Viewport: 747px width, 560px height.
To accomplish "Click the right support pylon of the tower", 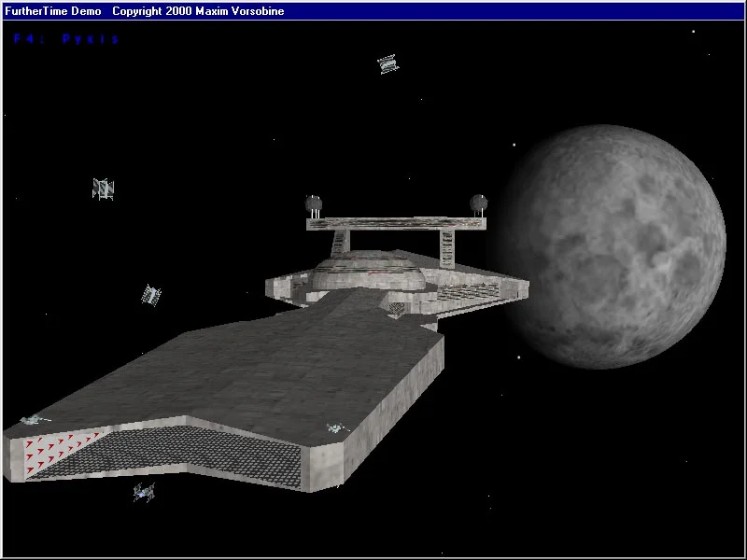I will [x=446, y=246].
